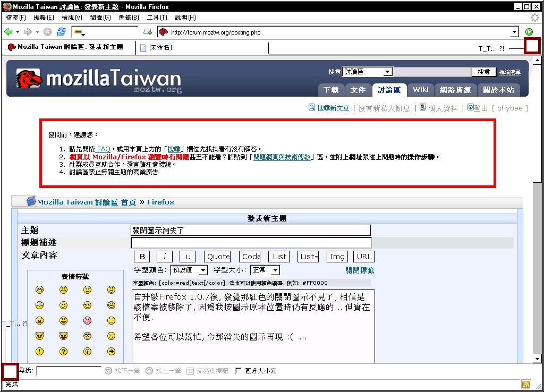
Task: Click the Quote BBCode button
Action: (217, 257)
